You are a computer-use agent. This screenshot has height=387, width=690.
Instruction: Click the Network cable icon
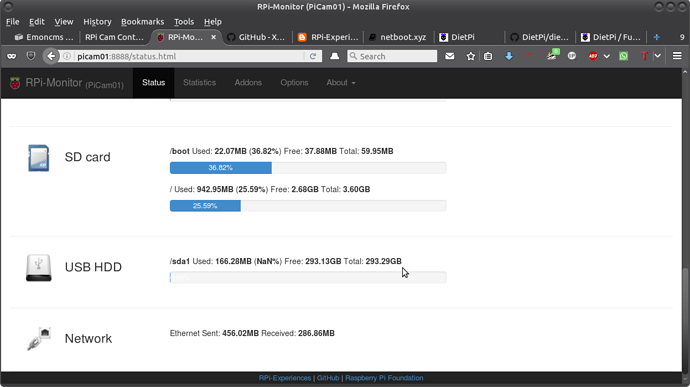point(39,339)
